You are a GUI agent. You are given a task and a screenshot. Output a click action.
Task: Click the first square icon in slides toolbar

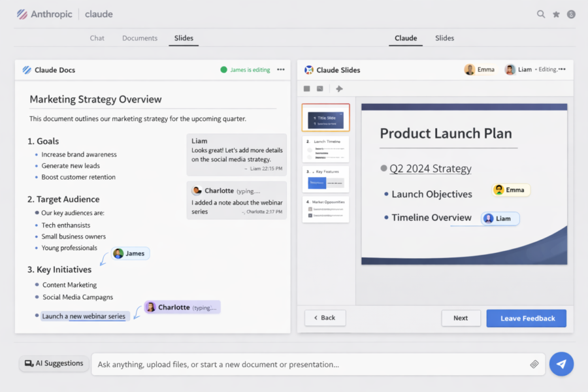pyautogui.click(x=307, y=89)
